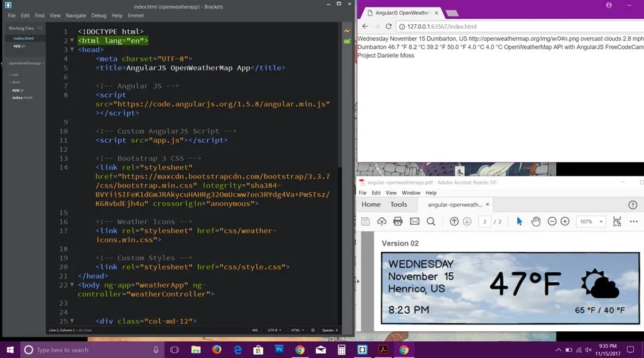Reload the Chrome page

(388, 26)
